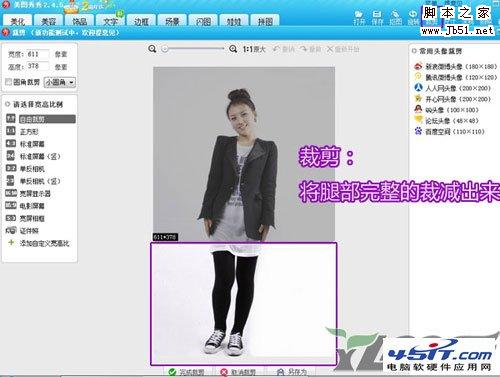Viewport: 500px width, 377px height.
Task: Click the 宽屏显示器 ratio icon
Action: pyautogui.click(x=11, y=193)
